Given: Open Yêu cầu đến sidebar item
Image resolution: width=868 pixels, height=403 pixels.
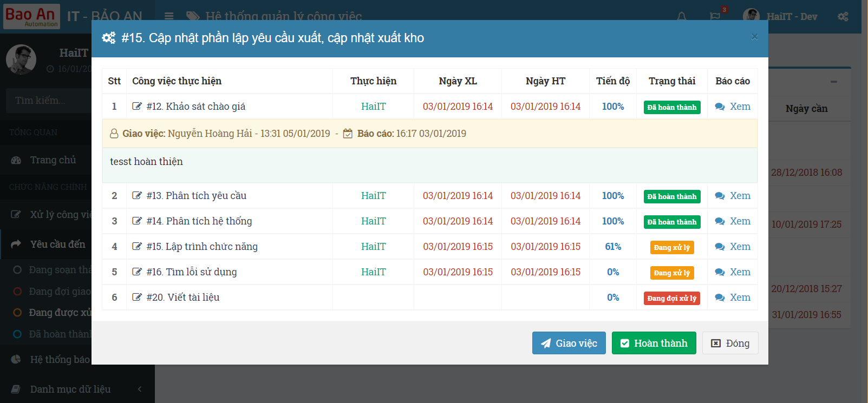Looking at the screenshot, I should [57, 245].
